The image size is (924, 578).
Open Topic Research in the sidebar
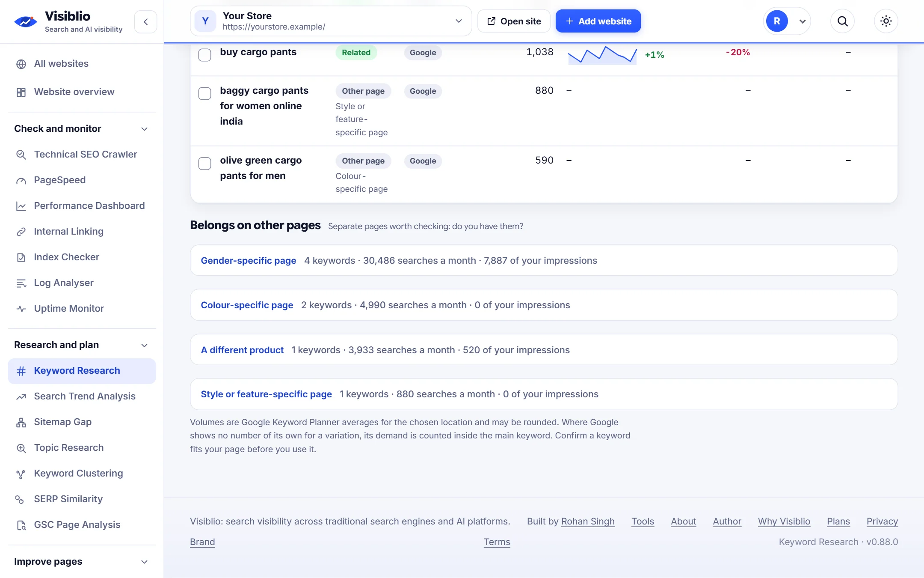coord(82,448)
